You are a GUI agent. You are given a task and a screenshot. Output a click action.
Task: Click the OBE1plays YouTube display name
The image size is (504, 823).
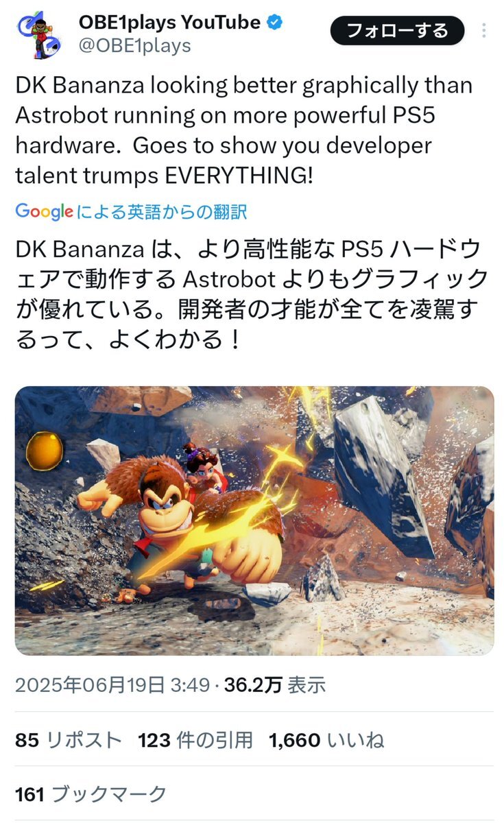(x=169, y=22)
